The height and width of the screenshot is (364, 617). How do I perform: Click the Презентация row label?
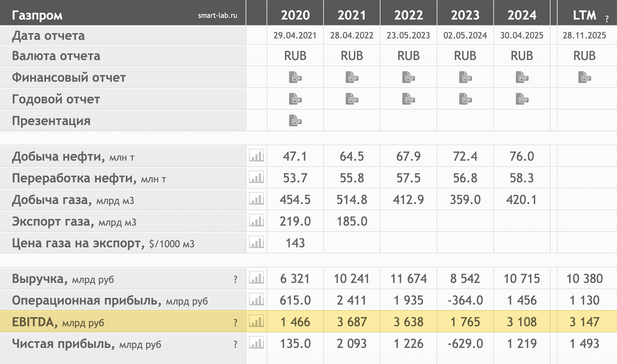pos(51,121)
